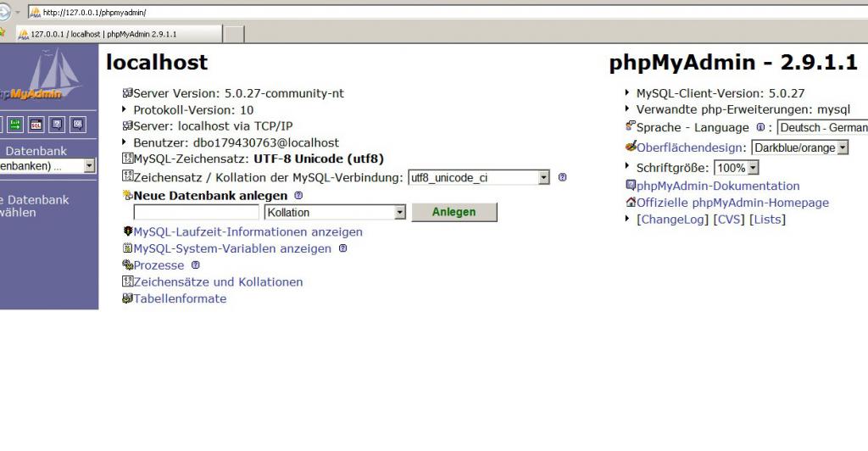868x451 pixels.
Task: Click help icon next to Sprache - Language
Action: tap(760, 127)
